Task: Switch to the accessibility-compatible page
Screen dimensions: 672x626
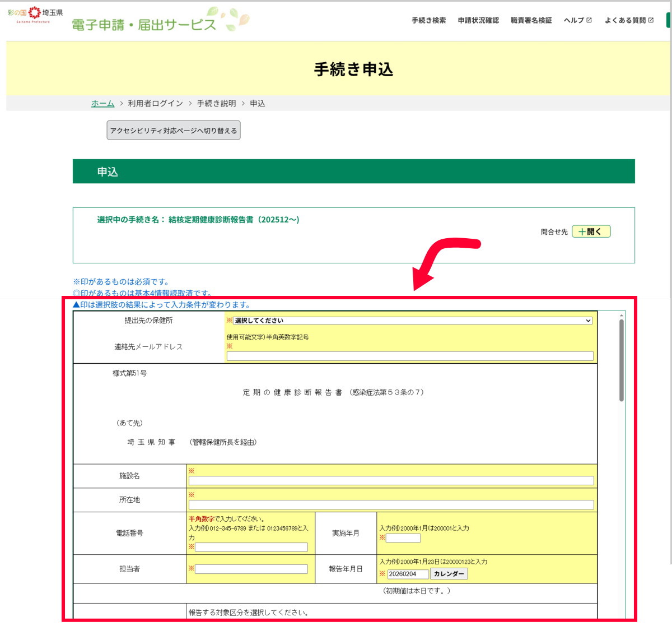Action: pos(174,131)
